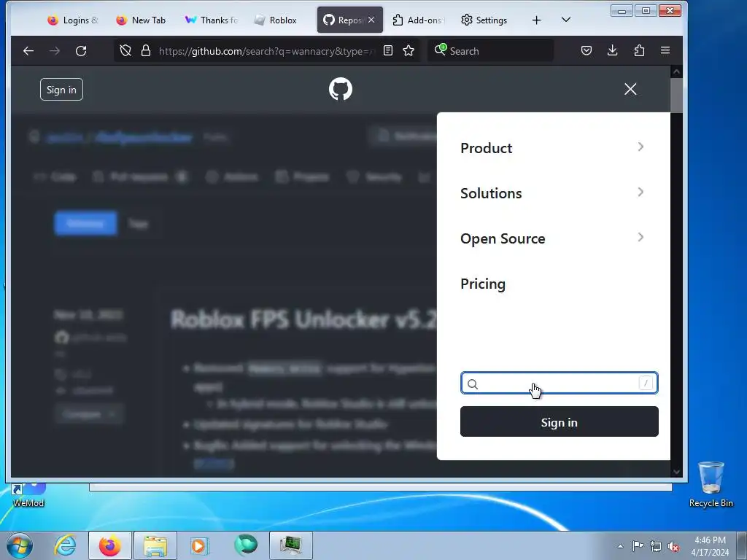
Task: Go back with the browser back arrow
Action: point(28,50)
